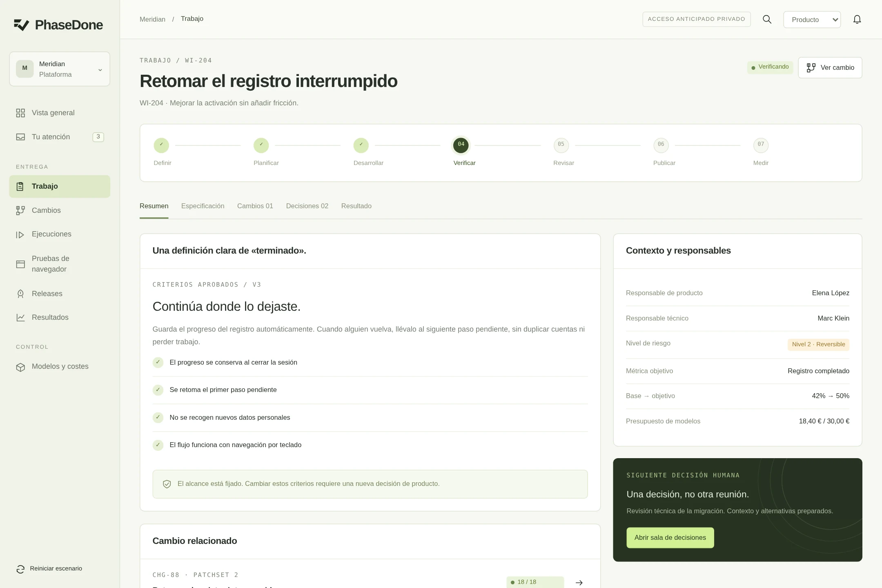Image resolution: width=882 pixels, height=588 pixels.
Task: Open the Modelos y costes cube icon
Action: pos(20,367)
